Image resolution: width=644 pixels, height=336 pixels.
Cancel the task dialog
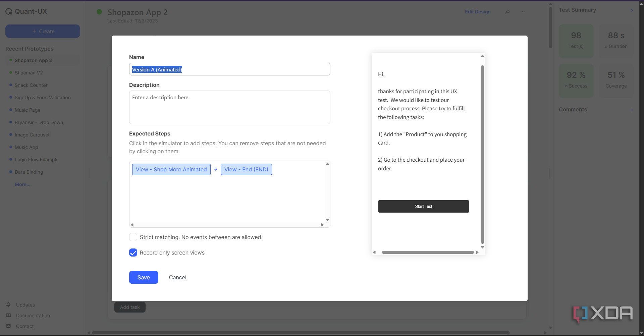tap(177, 277)
